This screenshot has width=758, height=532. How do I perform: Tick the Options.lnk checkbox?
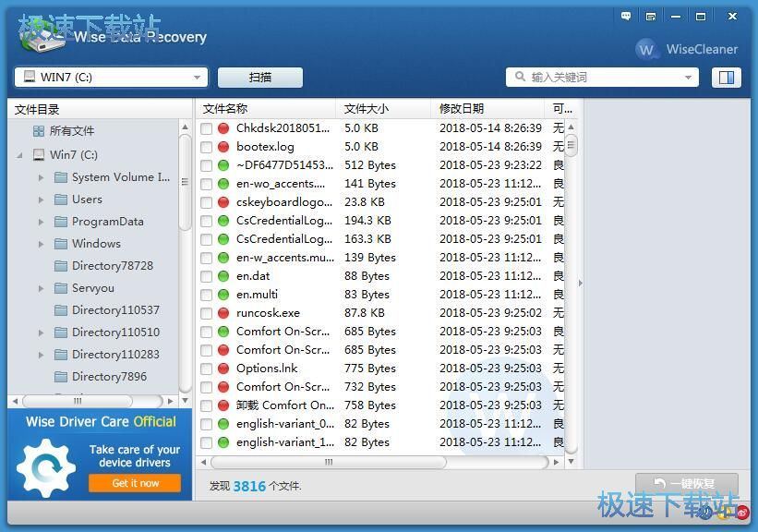tap(207, 369)
